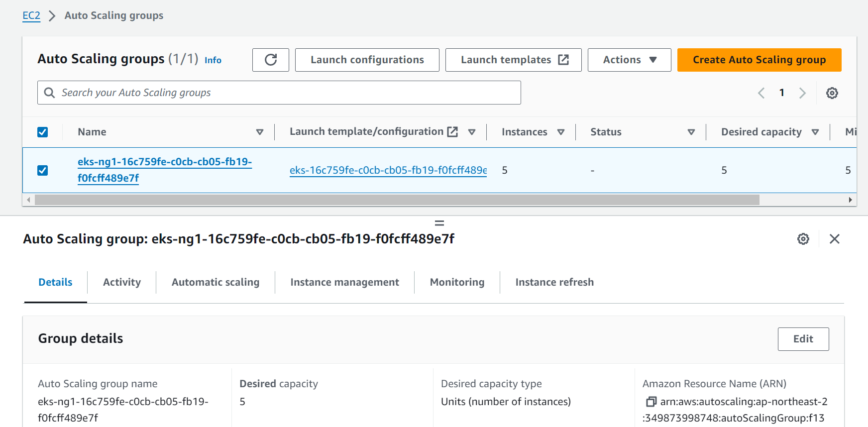This screenshot has width=868, height=427.
Task: Sort by Name column arrow
Action: 260,132
